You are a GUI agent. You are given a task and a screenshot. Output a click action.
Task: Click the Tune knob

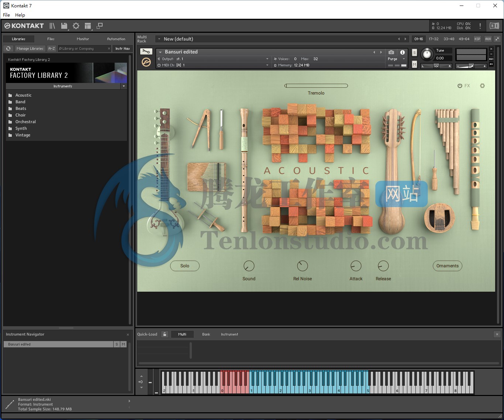[x=427, y=54]
